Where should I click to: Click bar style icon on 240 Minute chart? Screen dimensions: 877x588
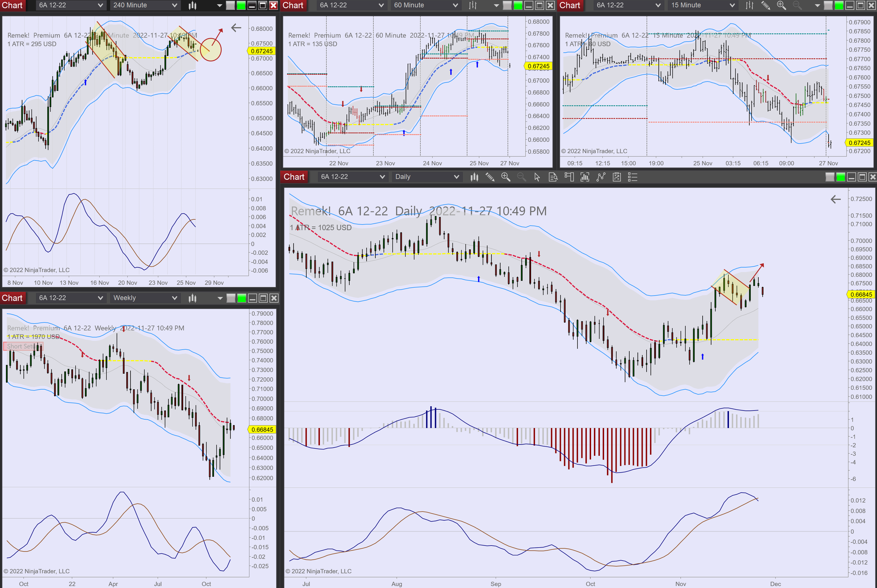click(x=192, y=5)
